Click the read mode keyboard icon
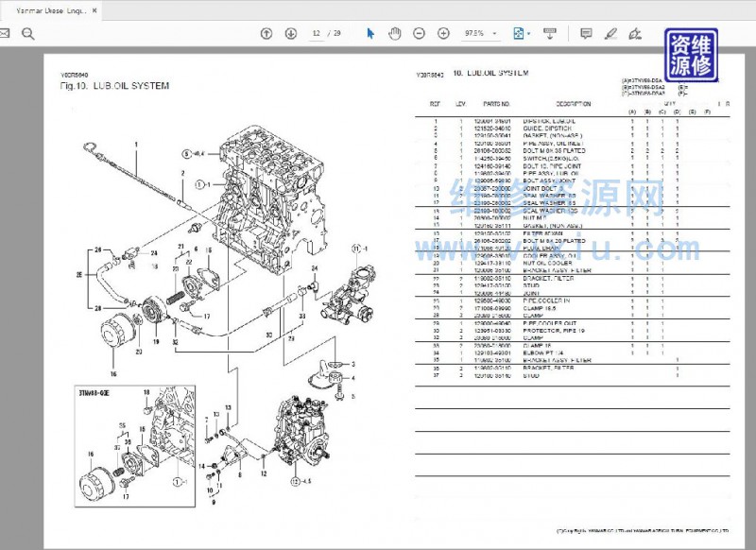Image resolution: width=756 pixels, height=550 pixels. pos(550,33)
